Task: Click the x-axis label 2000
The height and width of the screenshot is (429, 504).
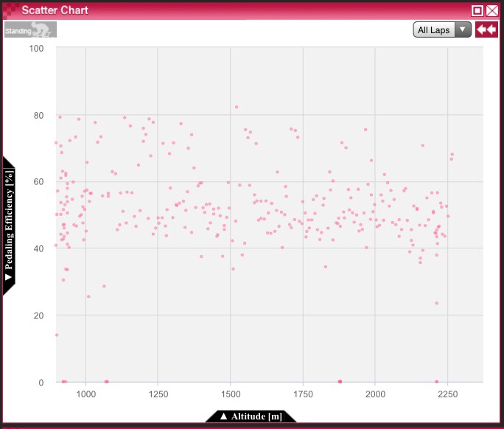Action: pos(375,394)
